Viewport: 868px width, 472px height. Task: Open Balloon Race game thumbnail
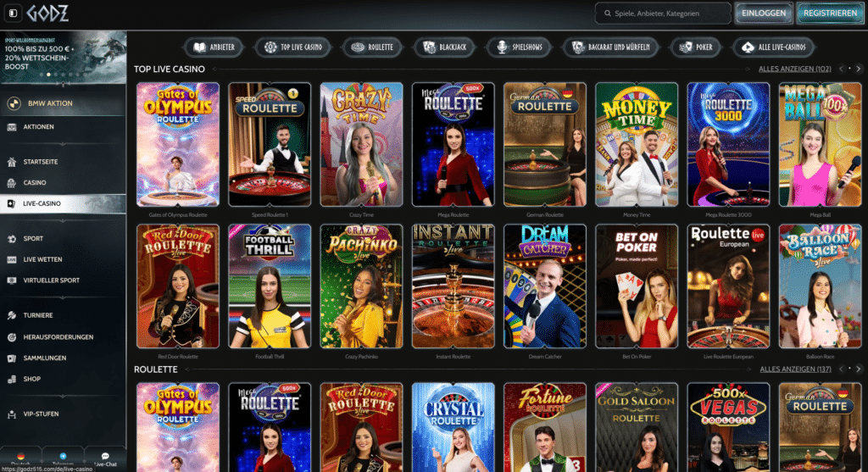pyautogui.click(x=820, y=286)
